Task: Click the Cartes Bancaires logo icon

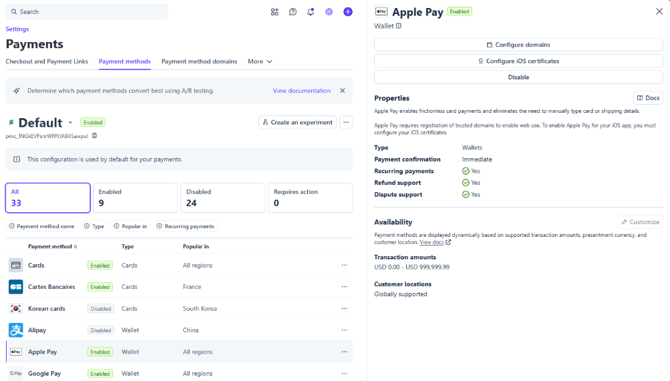Action: 16,287
